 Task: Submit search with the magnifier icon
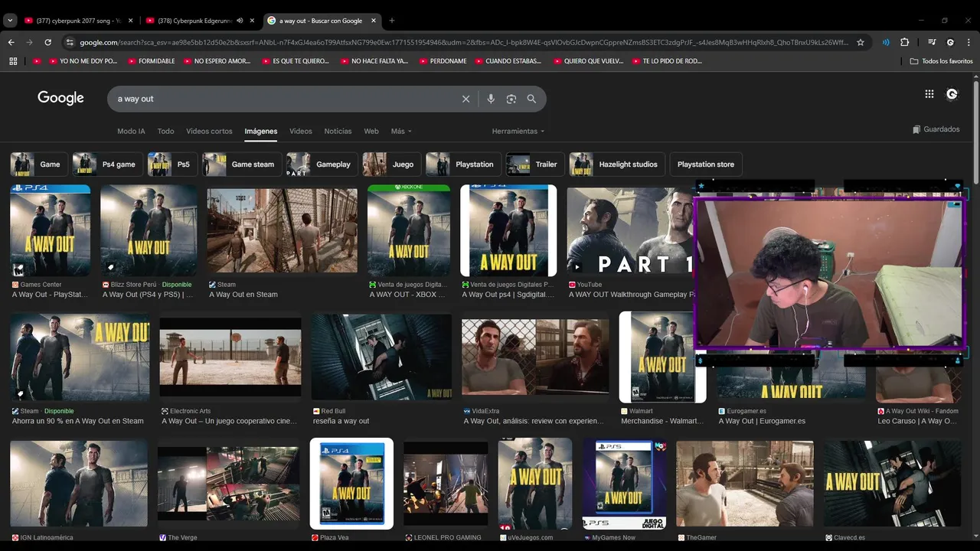[x=531, y=99]
